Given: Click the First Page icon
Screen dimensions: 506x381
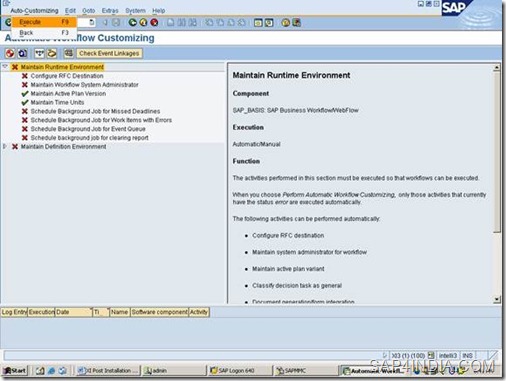Looking at the screenshot, I should (x=209, y=22).
